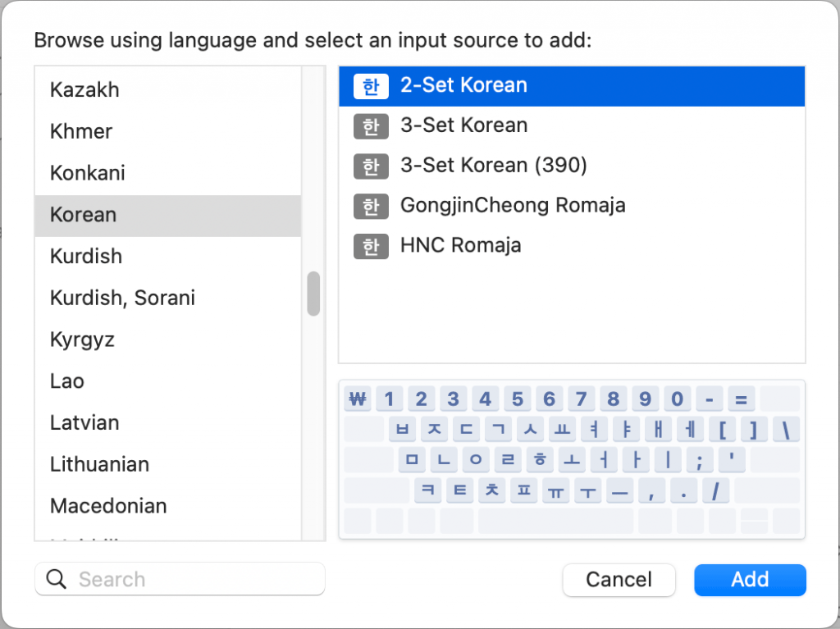Select the 3-Set Korean input source
This screenshot has width=840, height=629.
pyautogui.click(x=572, y=126)
